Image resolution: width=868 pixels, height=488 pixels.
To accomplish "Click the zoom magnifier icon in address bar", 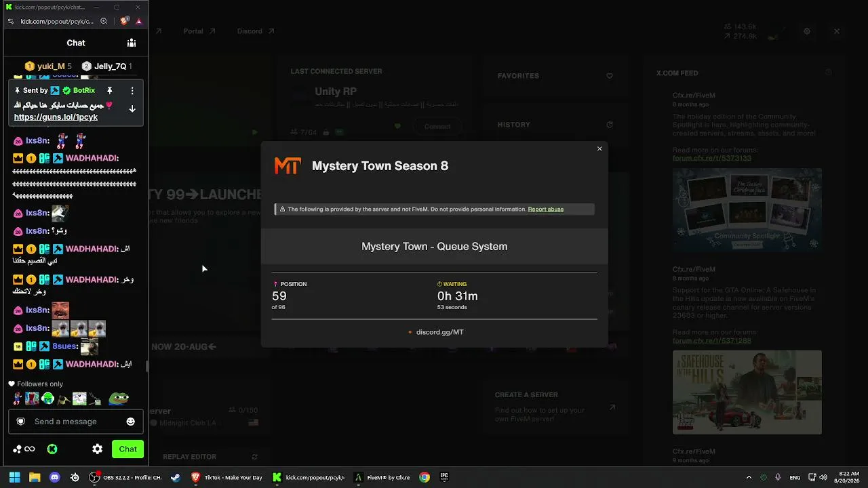I will 104,21.
